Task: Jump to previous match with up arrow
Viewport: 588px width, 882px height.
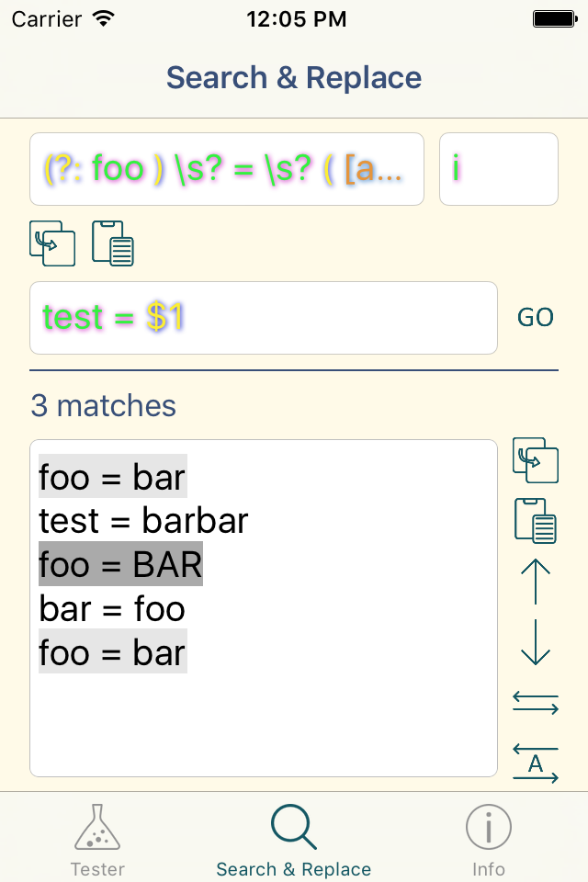Action: tap(536, 581)
